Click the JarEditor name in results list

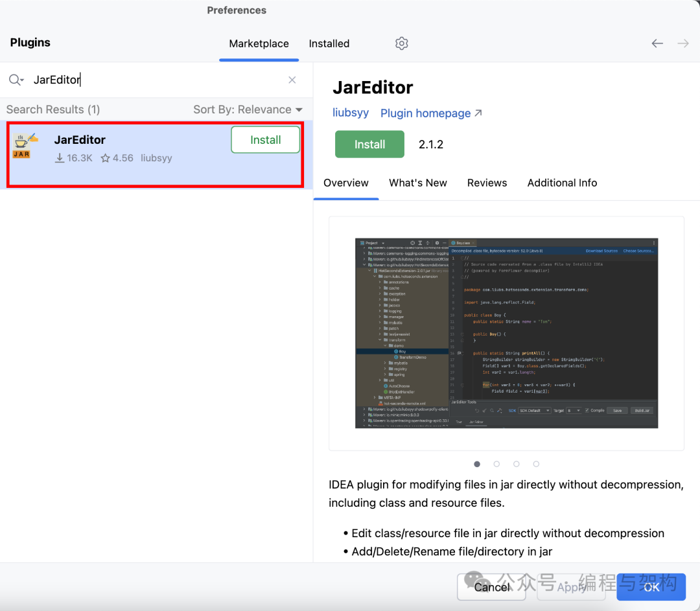[80, 140]
